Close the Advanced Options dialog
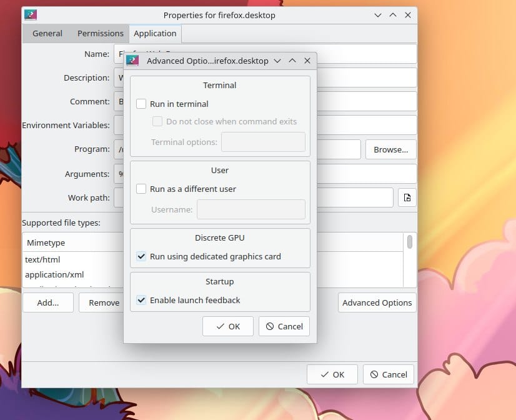The image size is (516, 420). coord(307,61)
